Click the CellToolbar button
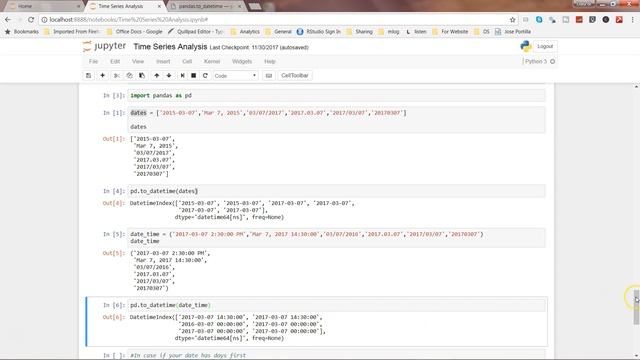The height and width of the screenshot is (360, 640). pyautogui.click(x=295, y=76)
